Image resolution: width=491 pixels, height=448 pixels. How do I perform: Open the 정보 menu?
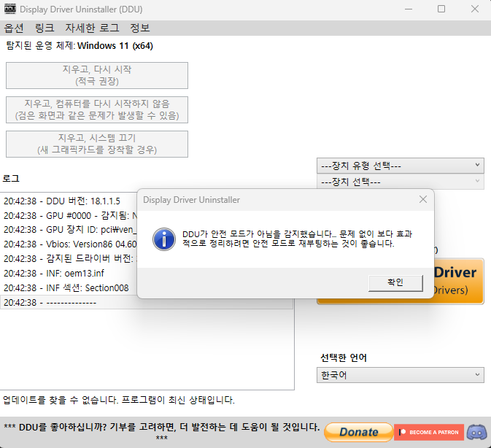[139, 28]
